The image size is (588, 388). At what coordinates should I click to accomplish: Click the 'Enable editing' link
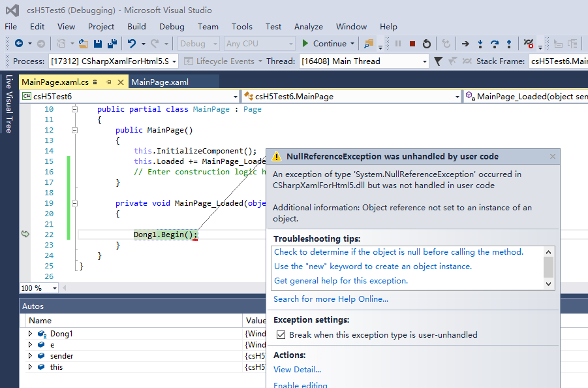tap(300, 385)
